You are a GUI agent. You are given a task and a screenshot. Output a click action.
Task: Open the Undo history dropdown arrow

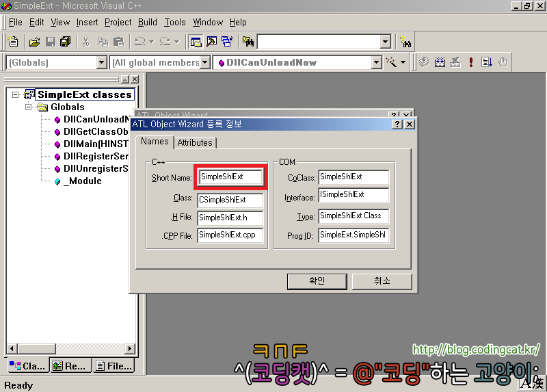[x=151, y=42]
